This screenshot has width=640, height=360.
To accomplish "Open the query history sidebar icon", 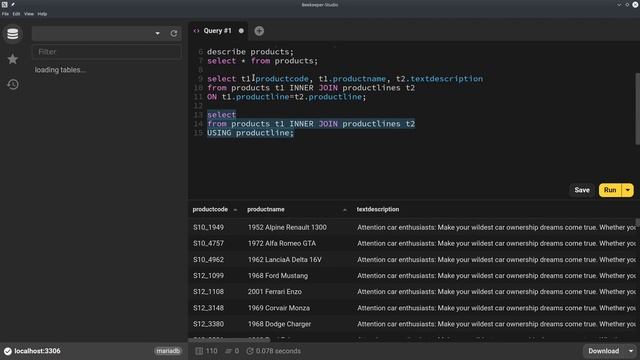I will coord(13,84).
